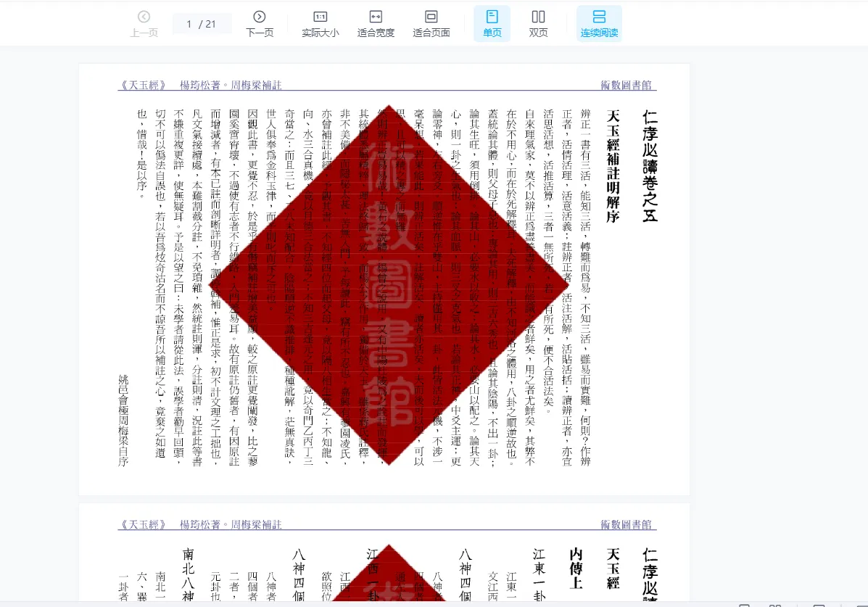Screen dimensions: 868x607
Task: Click the 《天玉經》 header link on page one
Action: (143, 86)
